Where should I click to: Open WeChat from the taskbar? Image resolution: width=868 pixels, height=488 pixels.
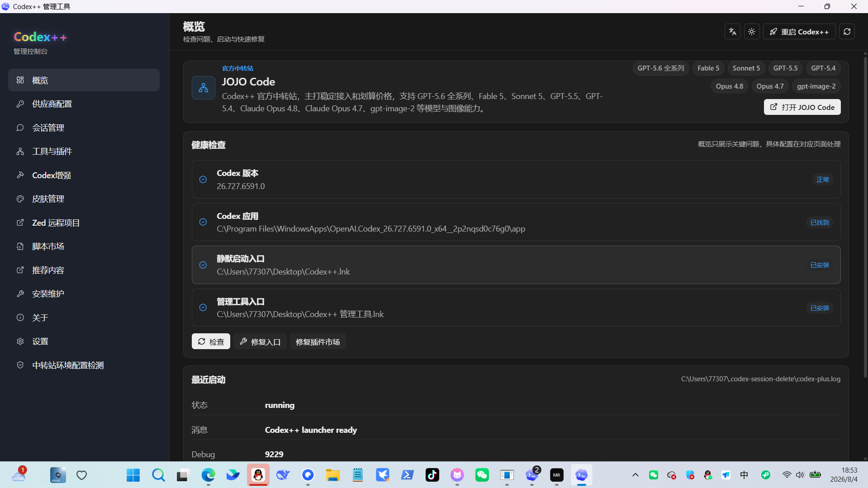(x=482, y=475)
